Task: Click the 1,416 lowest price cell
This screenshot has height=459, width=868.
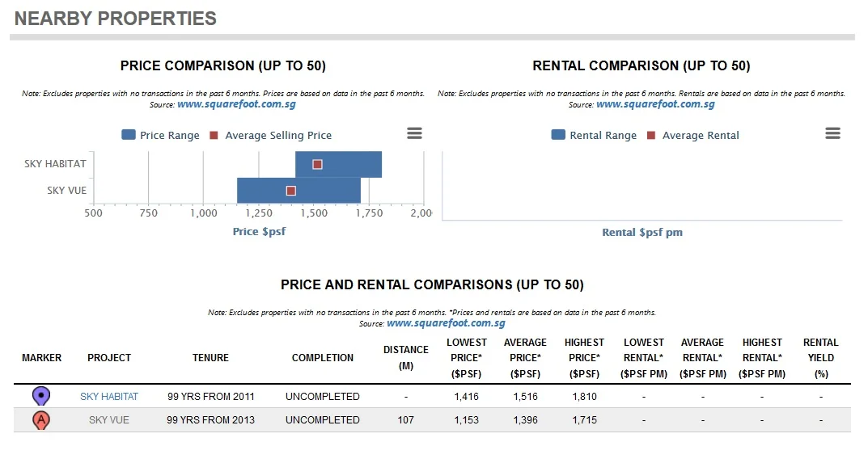Action: click(467, 397)
